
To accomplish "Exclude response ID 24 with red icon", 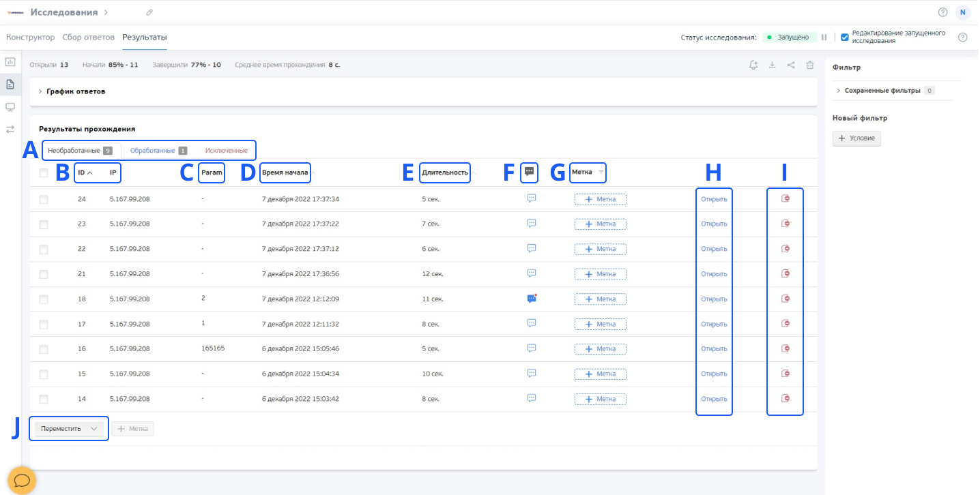I will (x=786, y=198).
